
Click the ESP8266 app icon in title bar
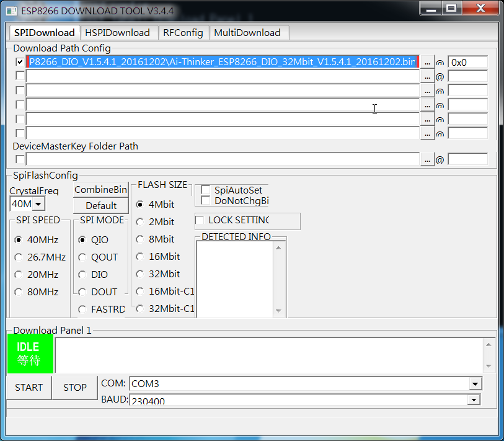pyautogui.click(x=12, y=11)
